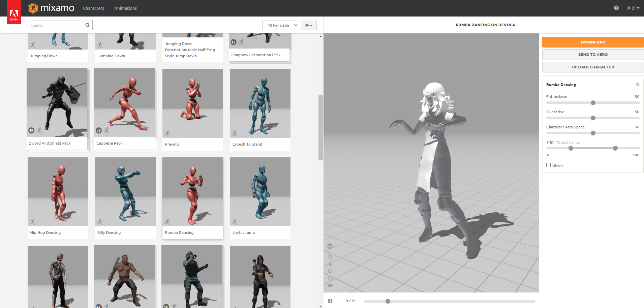The width and height of the screenshot is (644, 308).
Task: Click runner icon on Longbow Locomotion Pack card
Action: (242, 42)
